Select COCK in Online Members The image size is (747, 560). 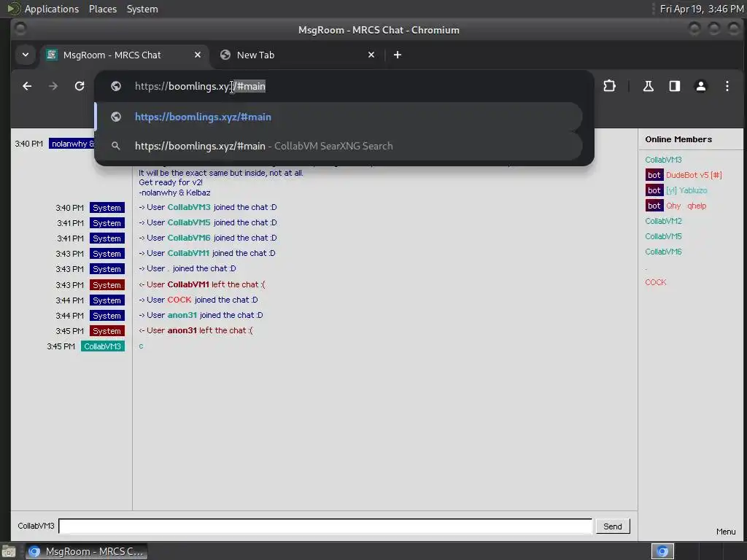click(656, 282)
